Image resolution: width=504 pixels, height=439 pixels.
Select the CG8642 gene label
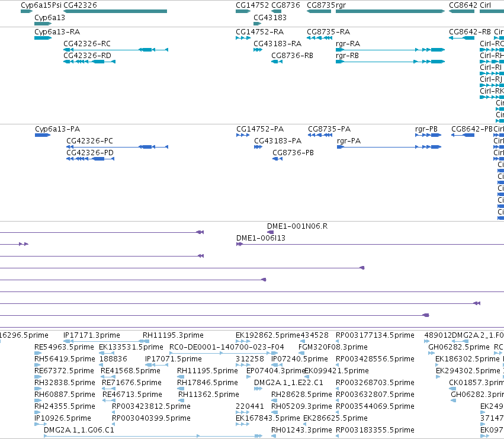click(463, 5)
